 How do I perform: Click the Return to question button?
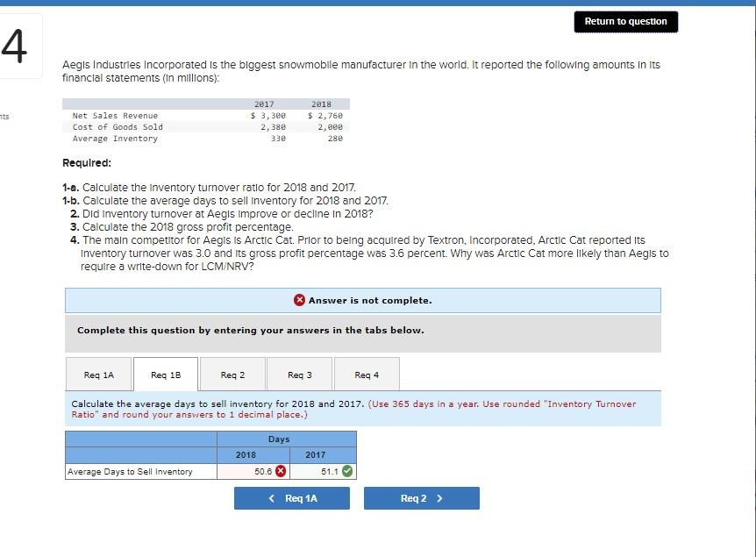(626, 22)
